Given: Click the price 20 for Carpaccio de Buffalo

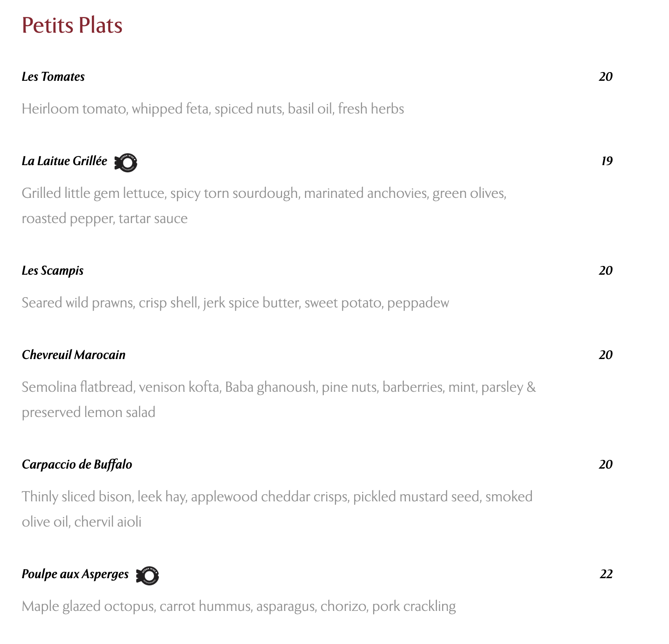Looking at the screenshot, I should (x=606, y=464).
